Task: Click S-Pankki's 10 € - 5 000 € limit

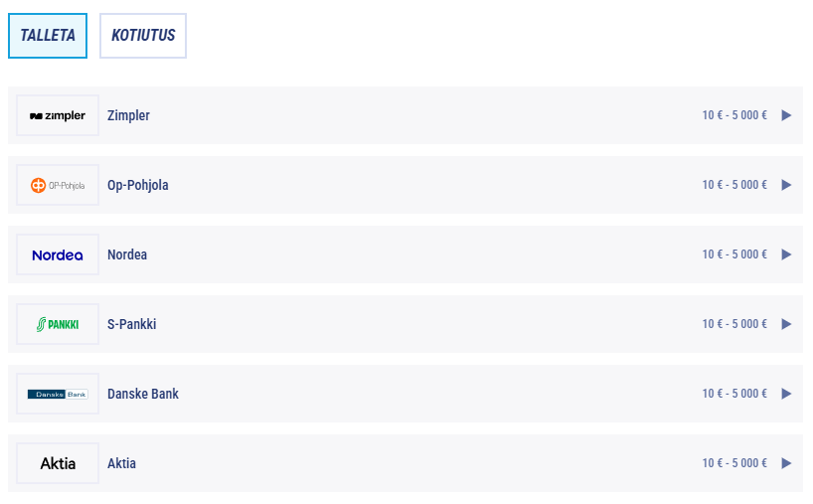Action: point(734,324)
